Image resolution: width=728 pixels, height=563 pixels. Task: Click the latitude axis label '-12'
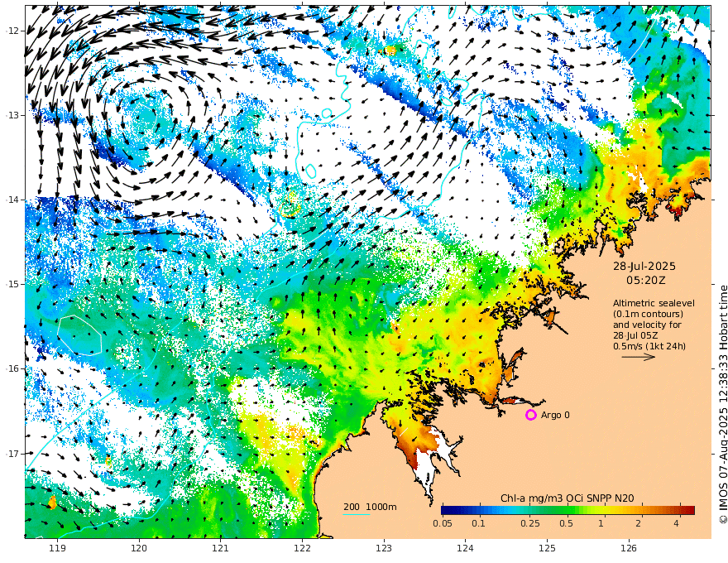coord(13,31)
